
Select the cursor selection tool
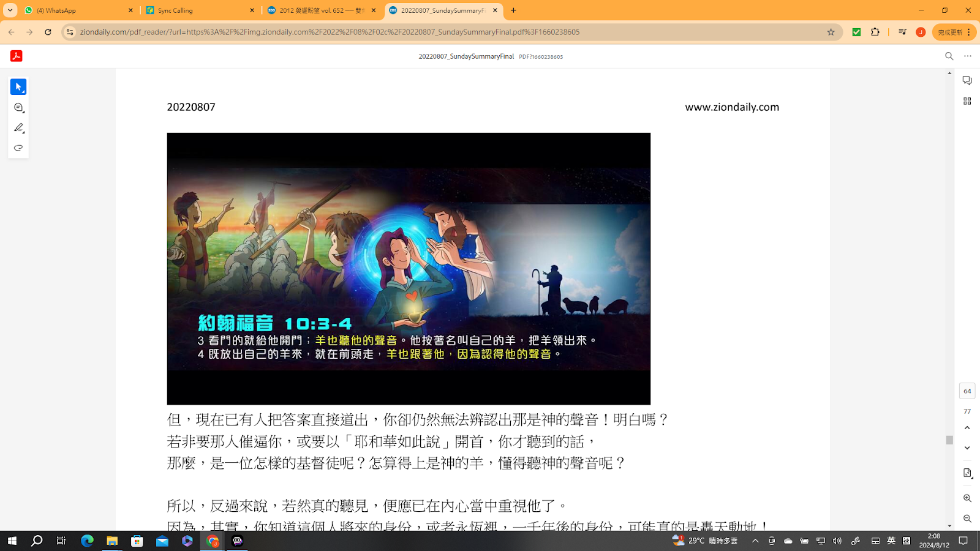(18, 87)
